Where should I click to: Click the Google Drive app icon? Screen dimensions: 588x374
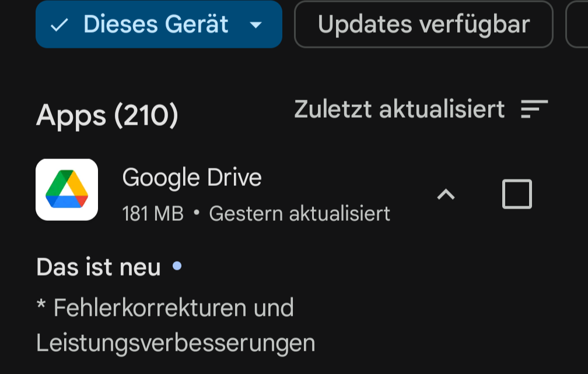pos(66,189)
